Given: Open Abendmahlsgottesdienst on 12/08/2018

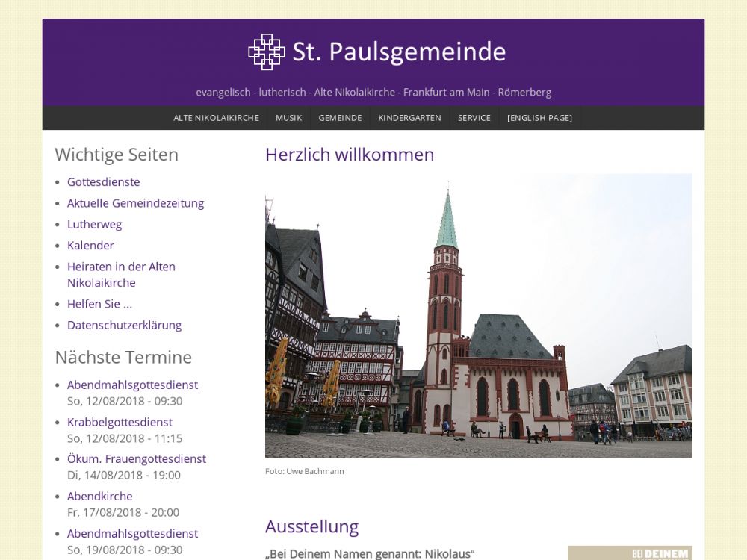Looking at the screenshot, I should pos(132,385).
